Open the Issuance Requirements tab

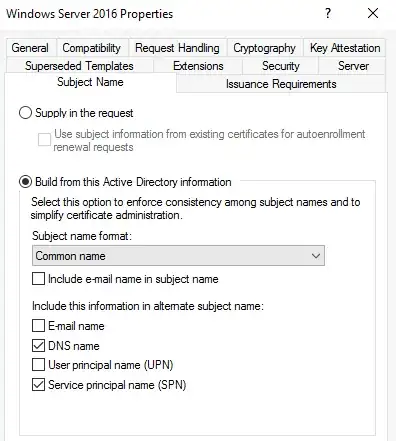click(x=281, y=84)
